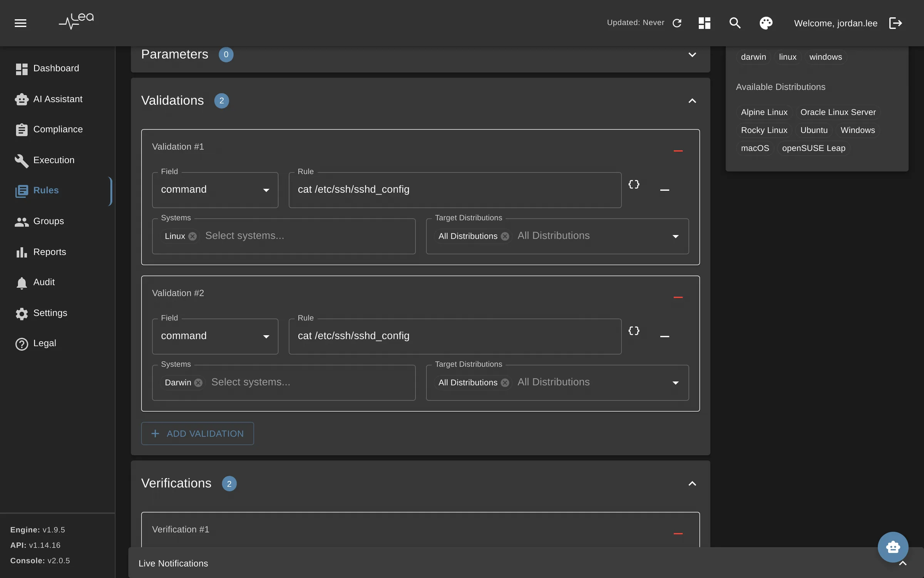The image size is (924, 578).
Task: Remove Validation #1 with red minus
Action: 678,151
